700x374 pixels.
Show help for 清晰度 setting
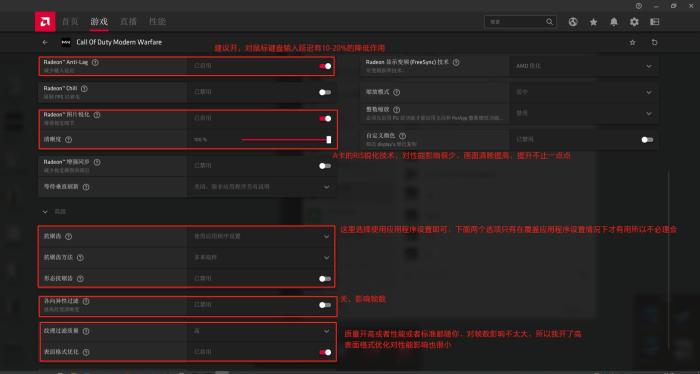click(x=68, y=139)
